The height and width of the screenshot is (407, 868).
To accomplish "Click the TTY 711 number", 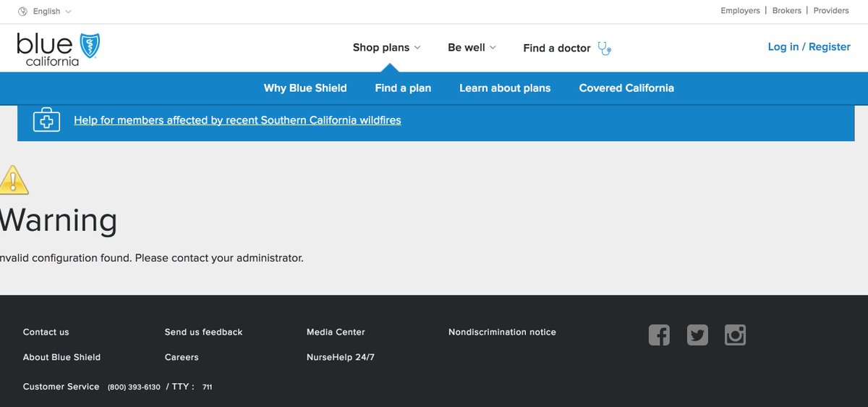I will coord(207,387).
